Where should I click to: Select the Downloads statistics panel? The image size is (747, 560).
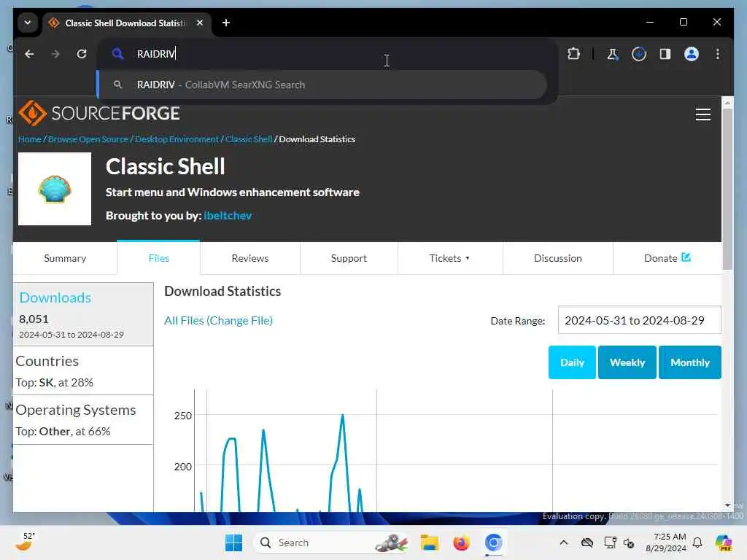[83, 314]
